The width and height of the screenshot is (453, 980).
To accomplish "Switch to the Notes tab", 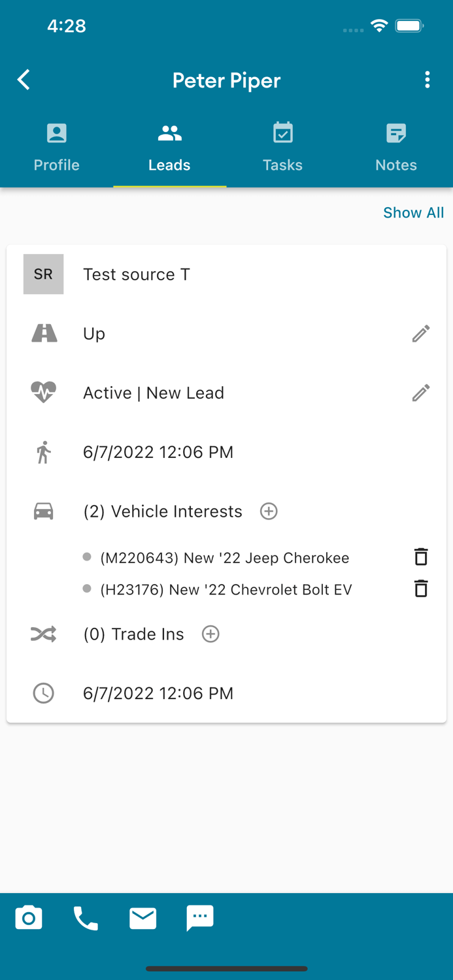I will 395,145.
